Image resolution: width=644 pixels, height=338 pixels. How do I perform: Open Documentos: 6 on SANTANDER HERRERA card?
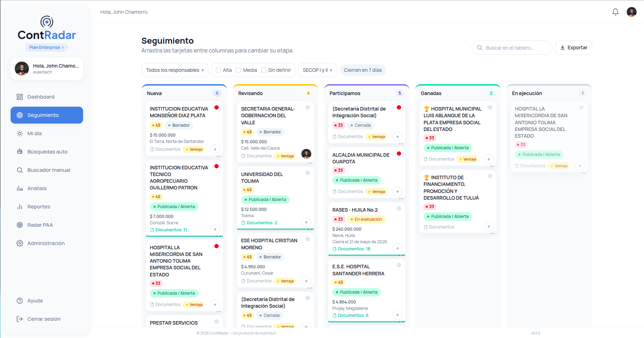point(350,315)
